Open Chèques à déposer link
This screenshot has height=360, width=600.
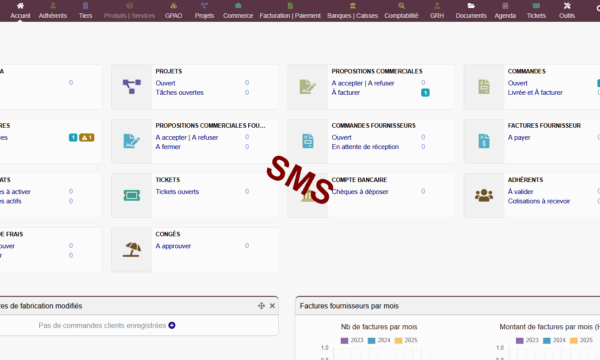(360, 192)
